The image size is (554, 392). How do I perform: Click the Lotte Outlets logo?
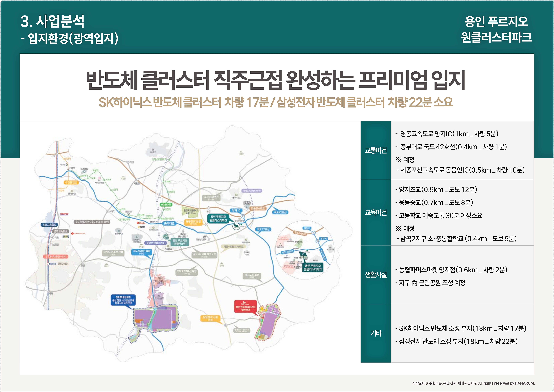coord(78,233)
